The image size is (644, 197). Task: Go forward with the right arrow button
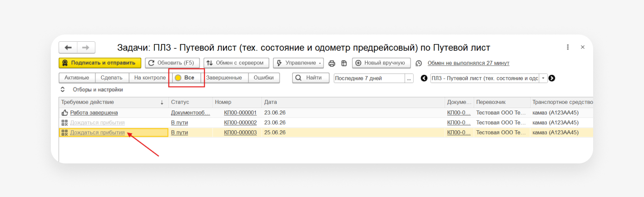click(x=86, y=48)
